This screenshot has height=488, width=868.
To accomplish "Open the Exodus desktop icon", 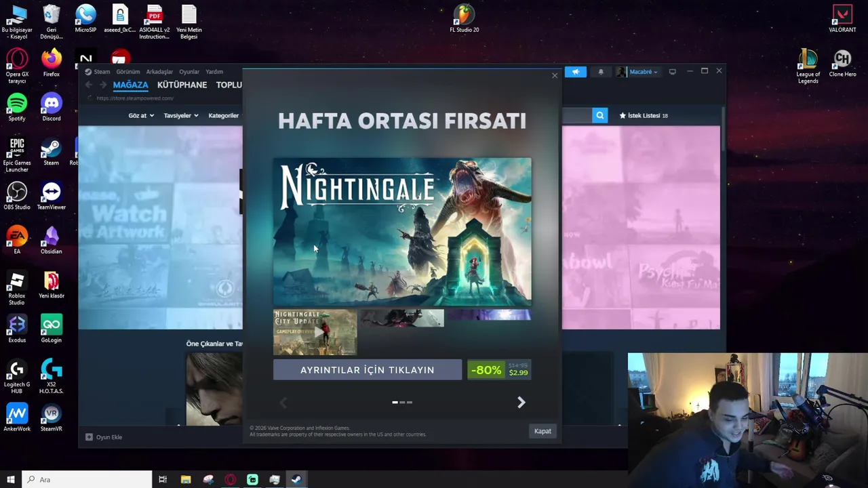I will [x=17, y=329].
